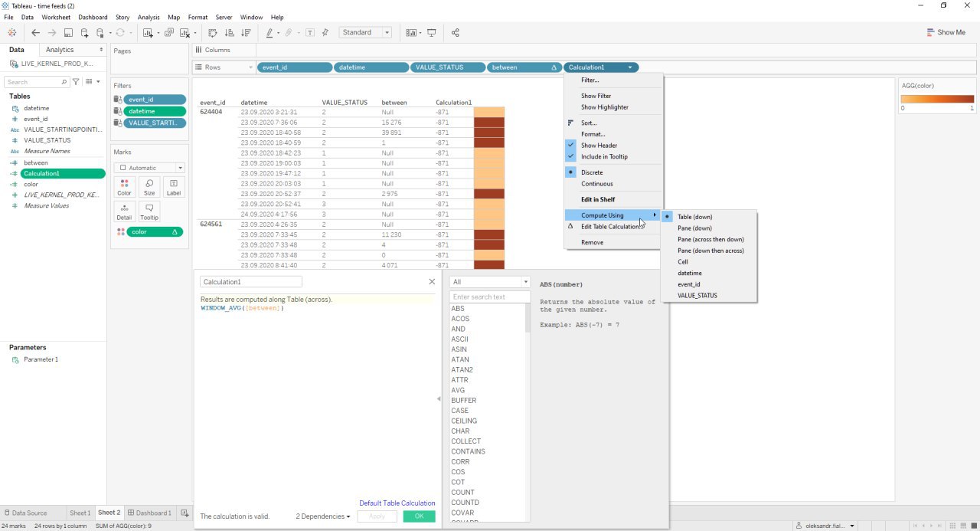Click the Tableau start page logo icon
The image size is (980, 531).
[11, 33]
